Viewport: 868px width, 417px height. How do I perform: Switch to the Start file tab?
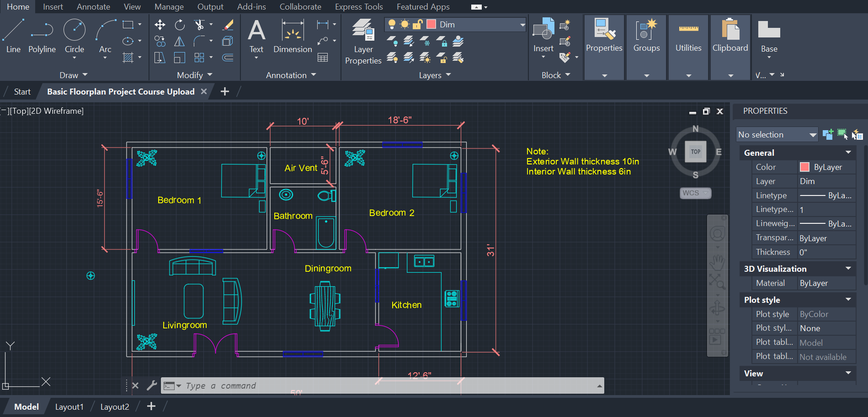22,91
